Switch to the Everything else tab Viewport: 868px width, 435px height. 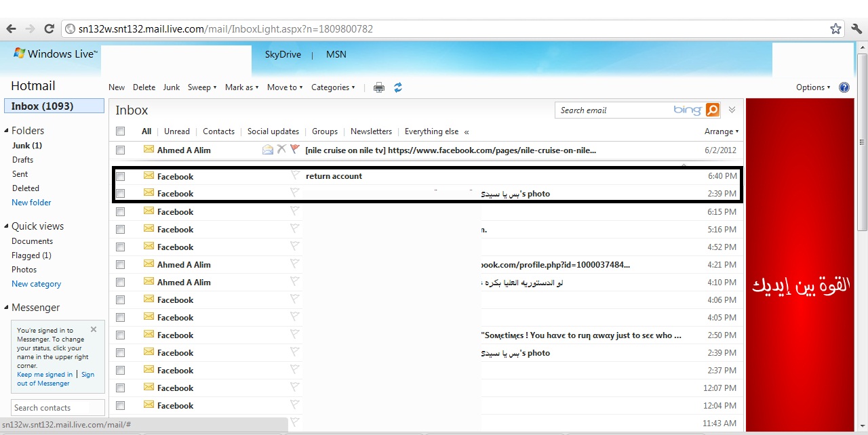tap(431, 131)
